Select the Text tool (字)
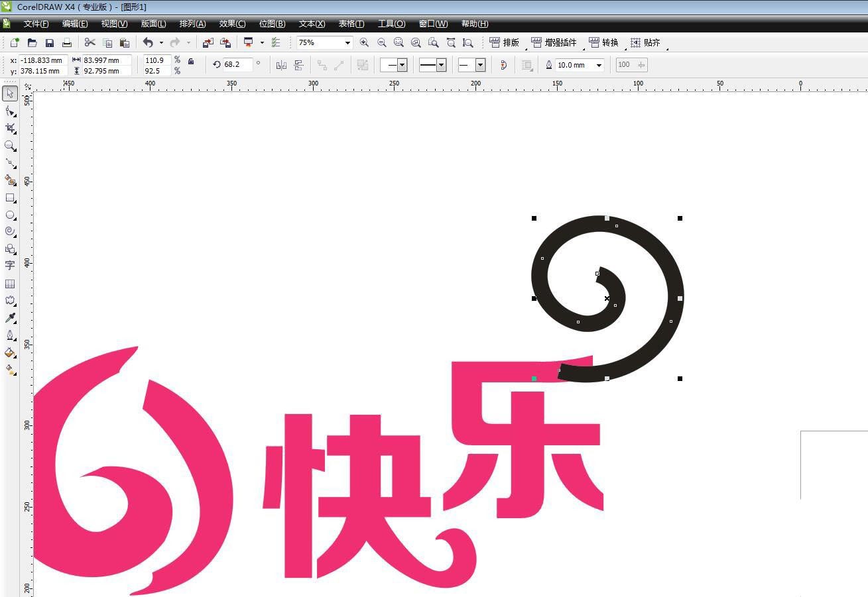This screenshot has height=597, width=868. point(10,266)
